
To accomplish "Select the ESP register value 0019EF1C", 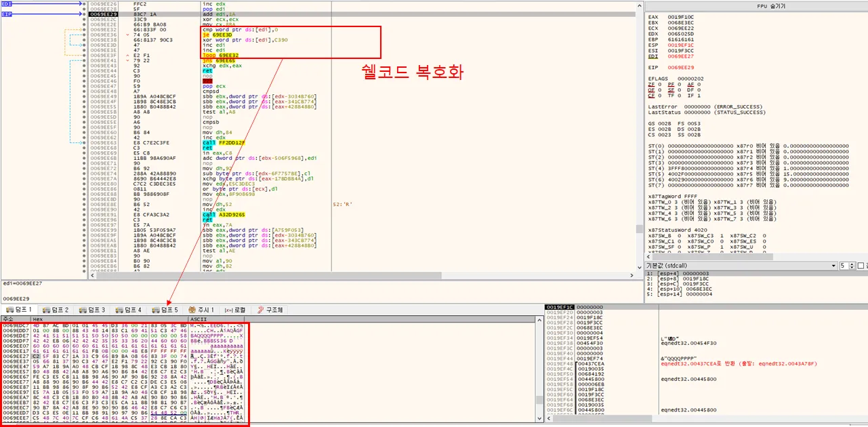I will click(680, 45).
